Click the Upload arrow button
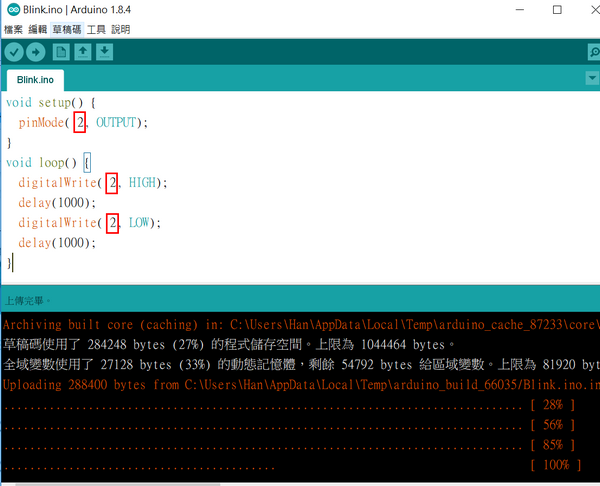This screenshot has width=600, height=486. pos(36,52)
